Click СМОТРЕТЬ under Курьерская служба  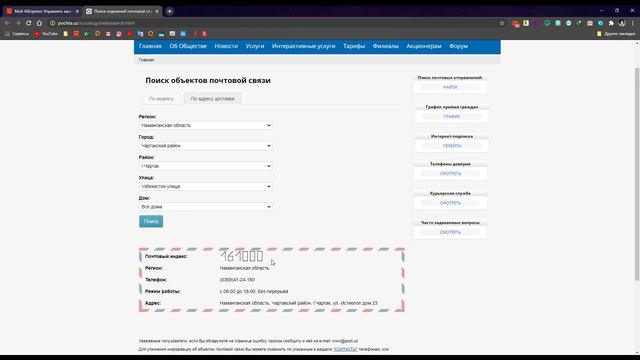coord(450,203)
